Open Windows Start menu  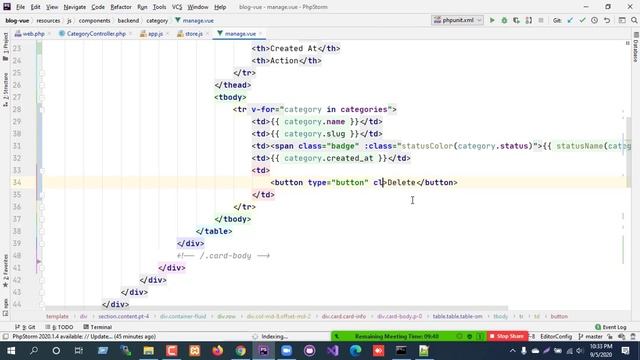[11, 351]
